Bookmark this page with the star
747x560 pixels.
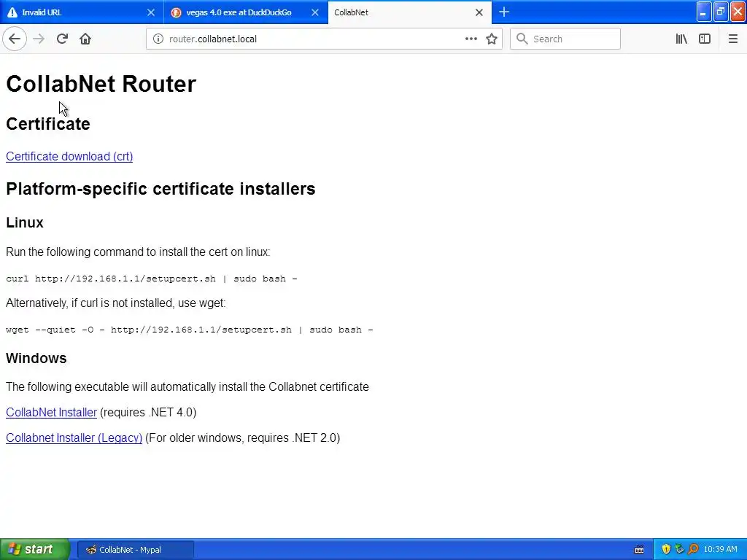click(x=492, y=39)
